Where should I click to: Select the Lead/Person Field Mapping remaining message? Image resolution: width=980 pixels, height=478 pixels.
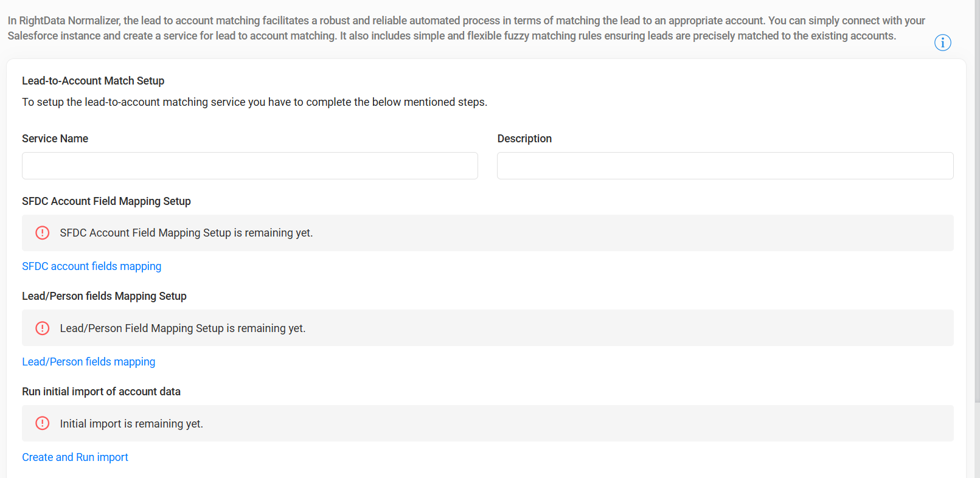pos(182,328)
